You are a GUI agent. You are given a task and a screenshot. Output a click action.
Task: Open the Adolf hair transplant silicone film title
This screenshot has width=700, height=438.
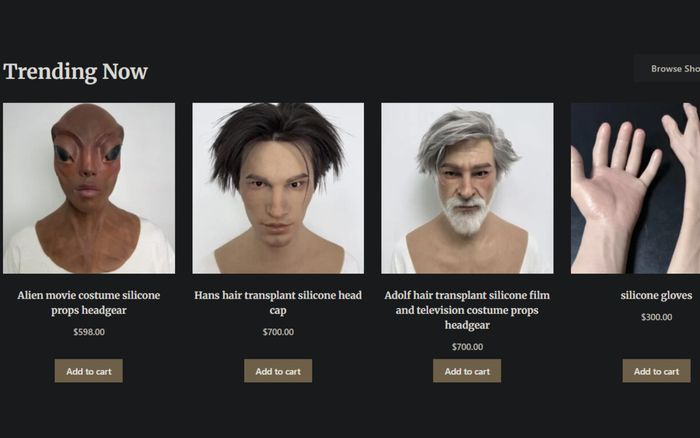(467, 310)
